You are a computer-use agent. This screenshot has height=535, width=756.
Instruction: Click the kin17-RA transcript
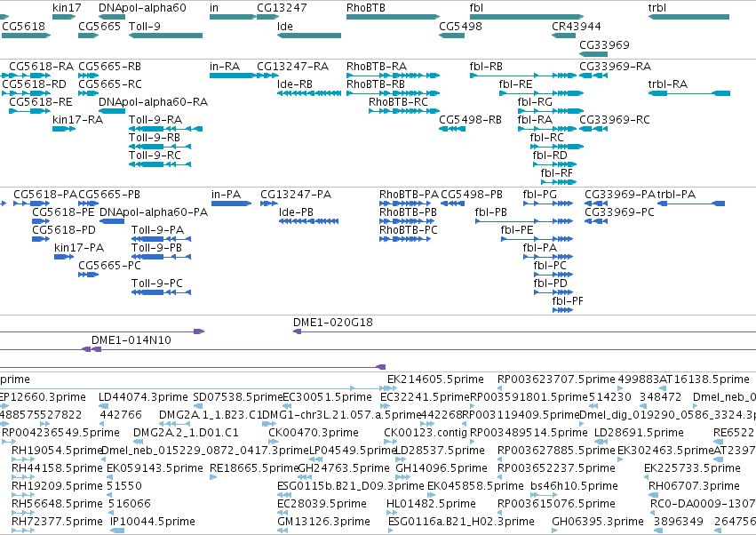pos(64,129)
